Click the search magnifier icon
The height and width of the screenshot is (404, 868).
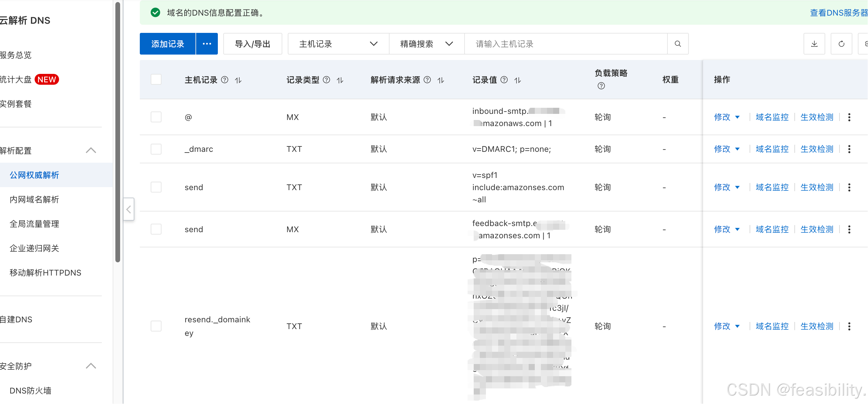point(678,44)
